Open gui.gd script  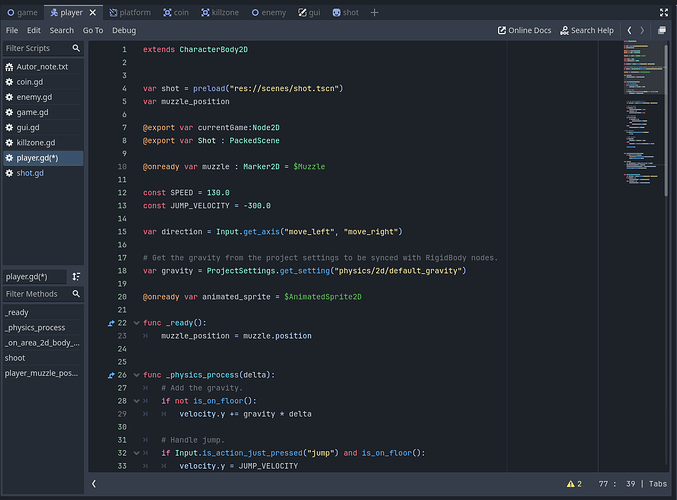(42, 127)
